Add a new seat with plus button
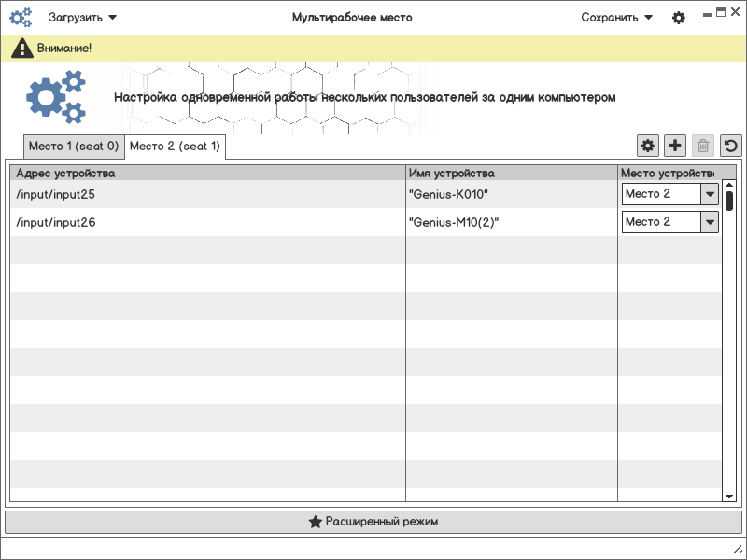 click(x=675, y=146)
